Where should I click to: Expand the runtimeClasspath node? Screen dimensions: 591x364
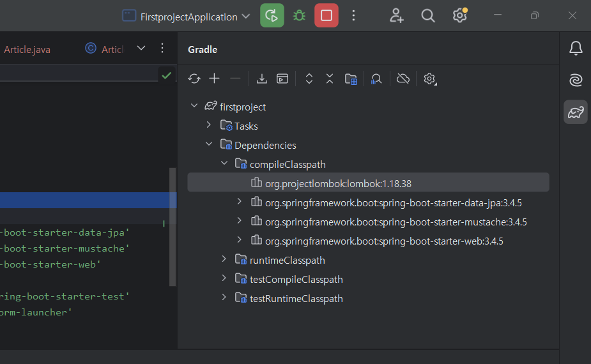(224, 259)
